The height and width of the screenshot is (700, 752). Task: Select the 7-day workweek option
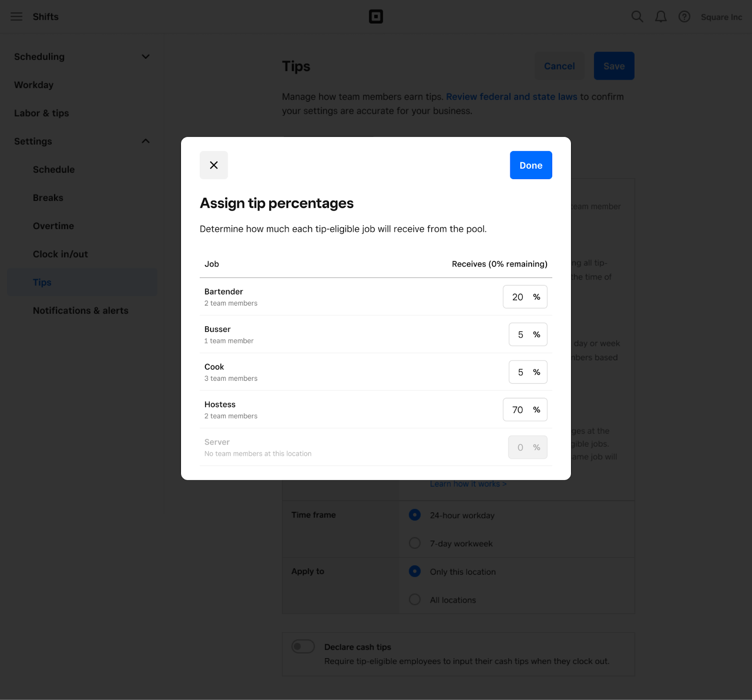pyautogui.click(x=415, y=543)
